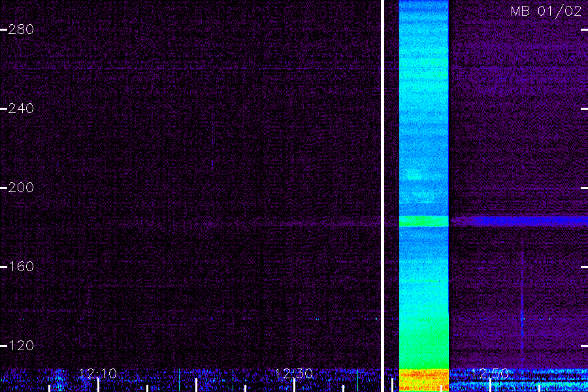The height and width of the screenshot is (392, 588).
Task: Select the 120 frequency axis label
Action: click(x=21, y=346)
